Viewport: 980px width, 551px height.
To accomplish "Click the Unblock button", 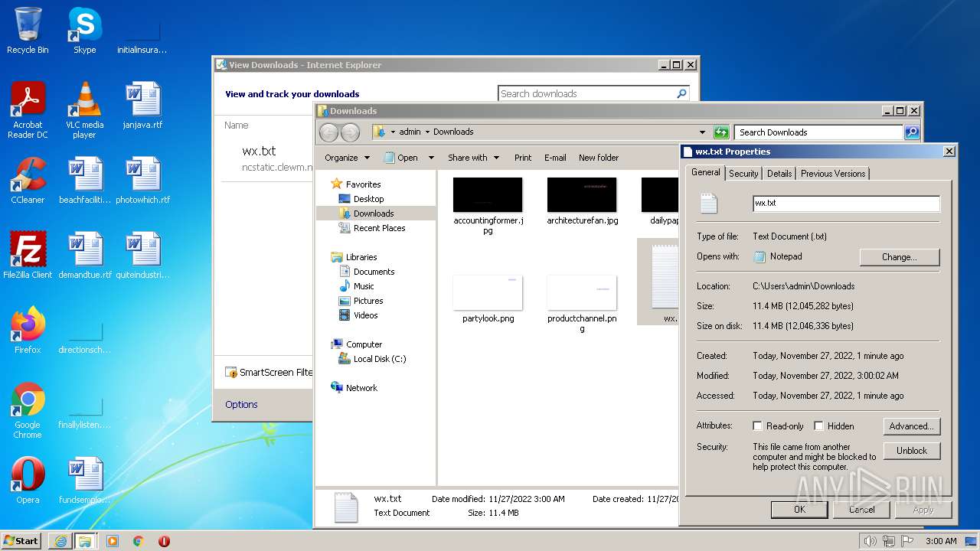I will pos(911,451).
